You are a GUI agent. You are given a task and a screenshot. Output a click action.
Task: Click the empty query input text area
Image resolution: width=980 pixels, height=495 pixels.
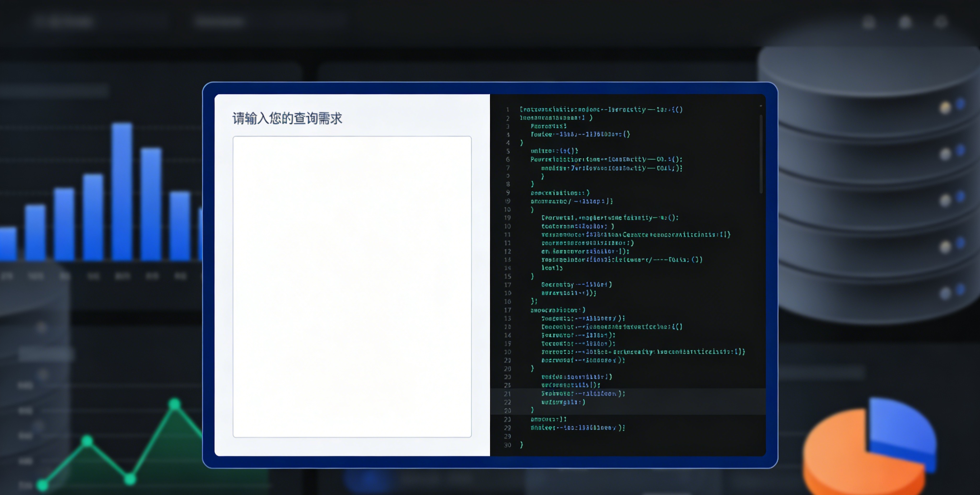click(352, 286)
